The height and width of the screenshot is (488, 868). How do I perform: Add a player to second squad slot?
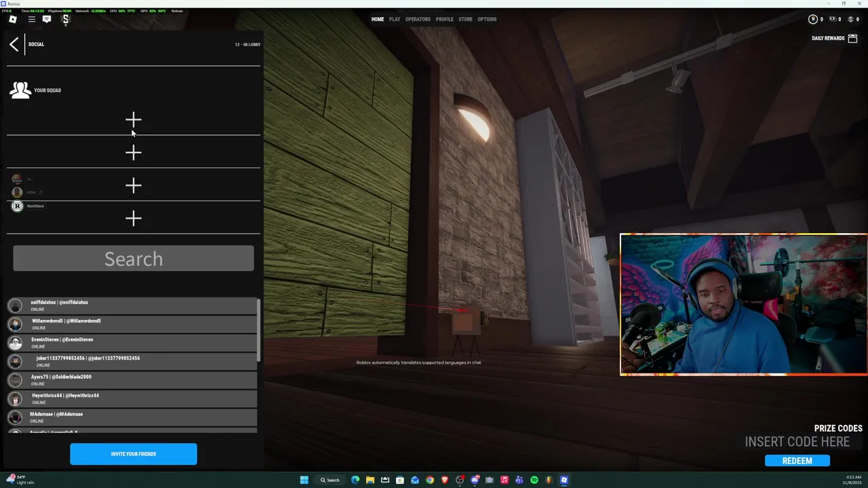134,153
